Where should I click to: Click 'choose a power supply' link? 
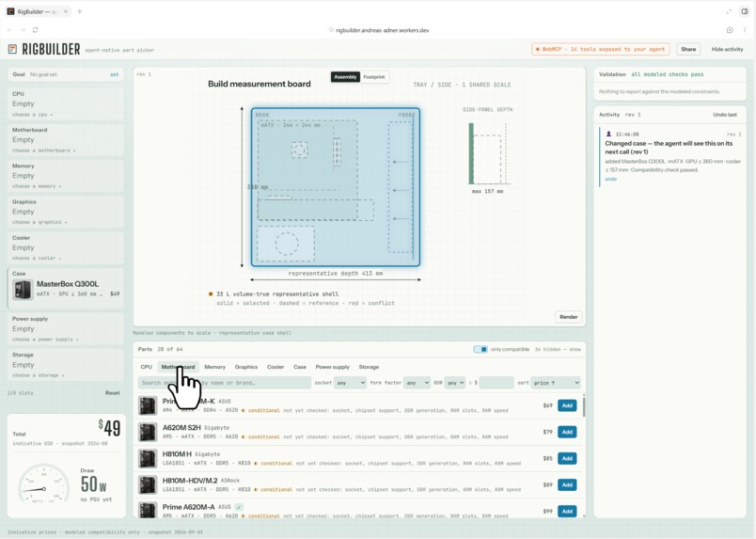(45, 340)
